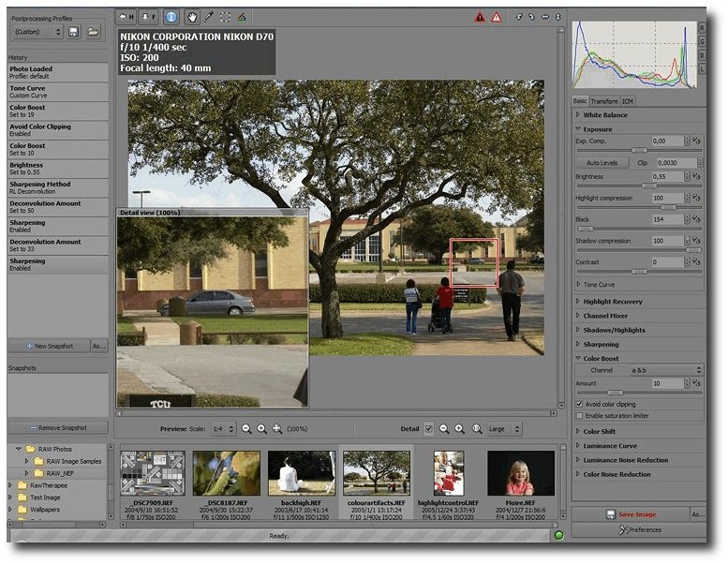Select the crop selection tool
The width and height of the screenshot is (728, 564).
pos(225,17)
